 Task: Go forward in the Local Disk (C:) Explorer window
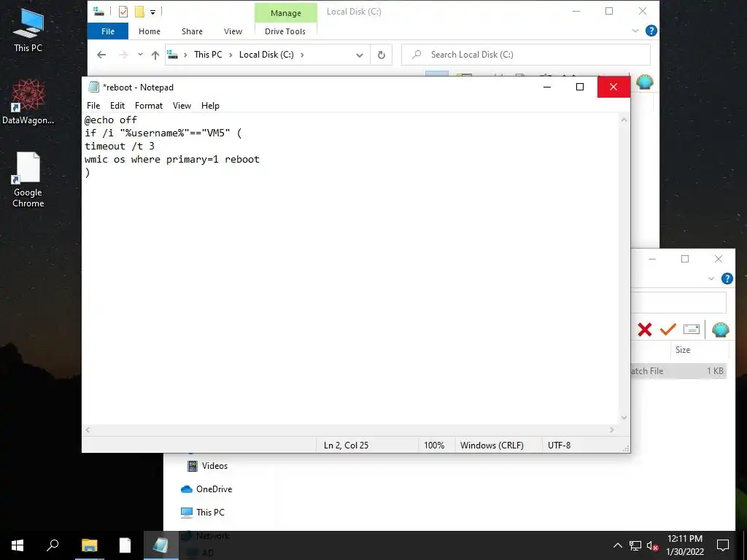[x=123, y=55]
